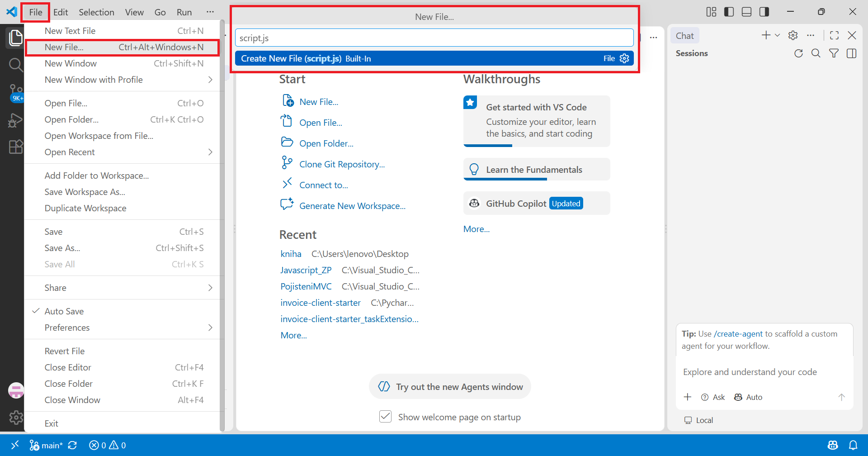Open the Run and Debug view
This screenshot has width=868, height=456.
[x=15, y=120]
